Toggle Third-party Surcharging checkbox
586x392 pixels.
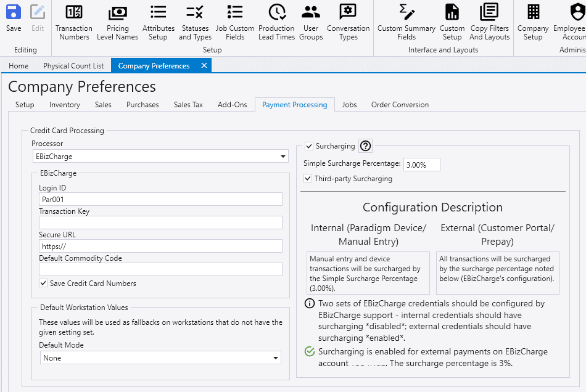point(309,179)
